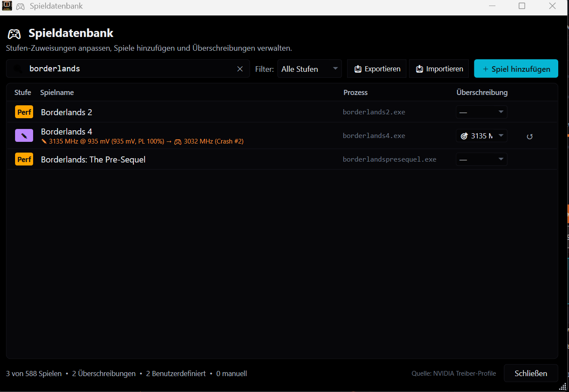569x392 pixels.
Task: Click the app logo in the title bar
Action: 6,6
